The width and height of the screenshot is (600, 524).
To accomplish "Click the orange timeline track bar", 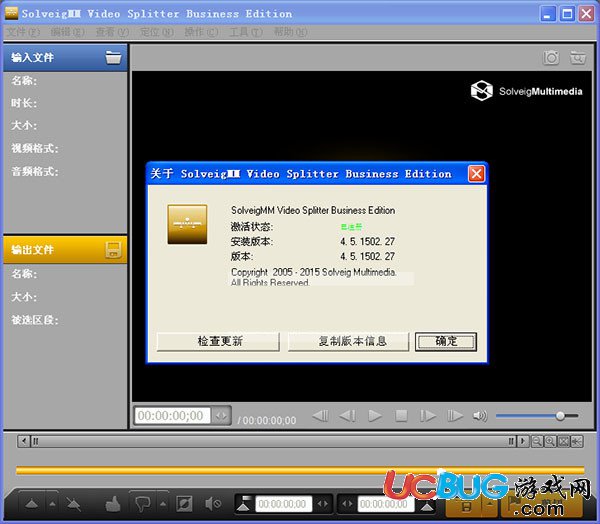I will 300,470.
